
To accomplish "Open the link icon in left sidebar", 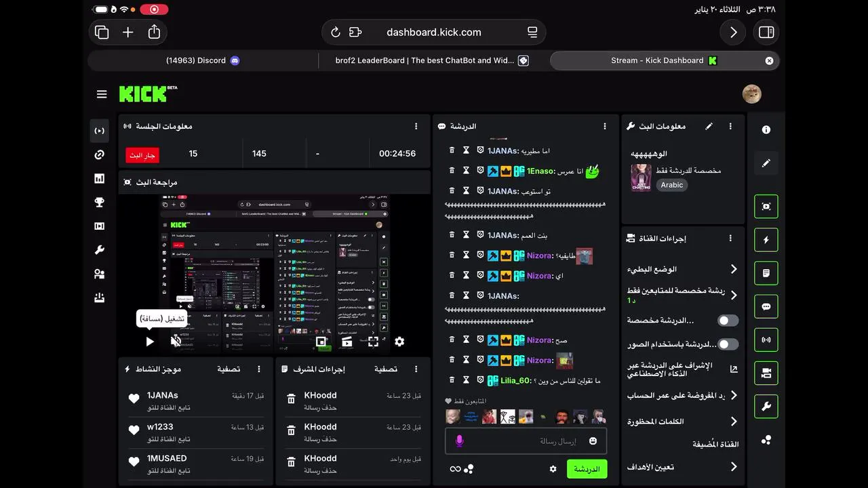I will (x=100, y=155).
